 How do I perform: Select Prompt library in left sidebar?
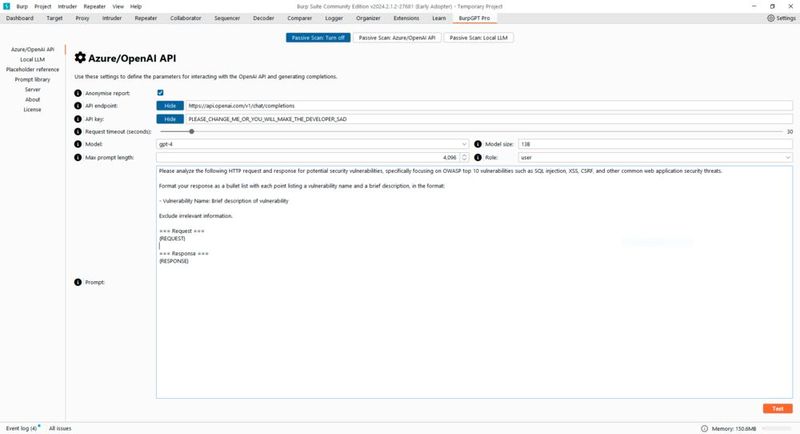[33, 80]
